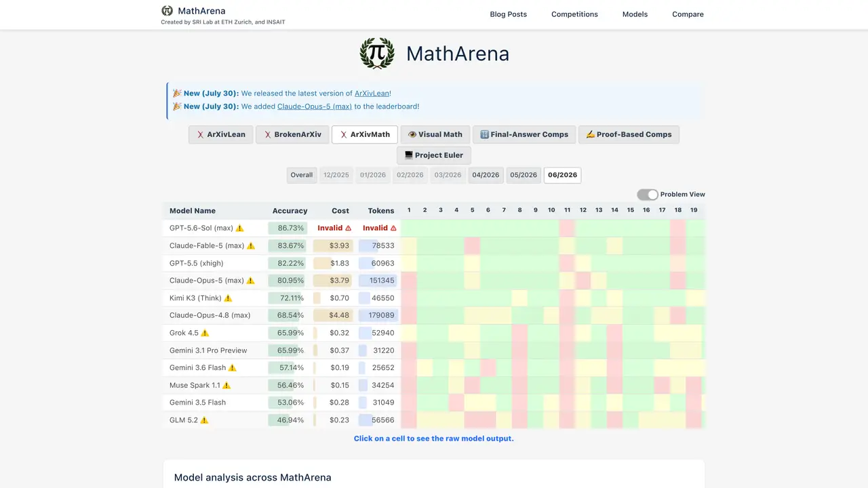Select the 12/2025 period filter

336,175
